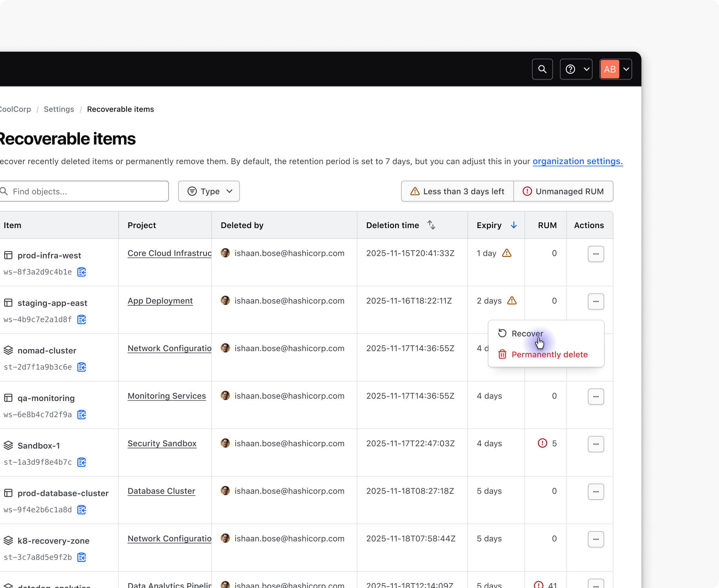
Task: Choose Permanently delete in the menu
Action: pyautogui.click(x=549, y=355)
